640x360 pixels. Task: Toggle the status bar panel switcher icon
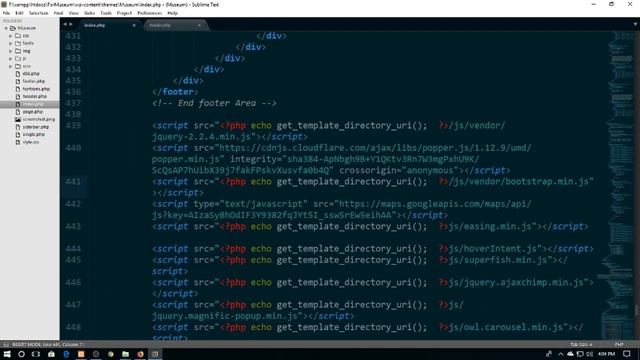pyautogui.click(x=6, y=344)
